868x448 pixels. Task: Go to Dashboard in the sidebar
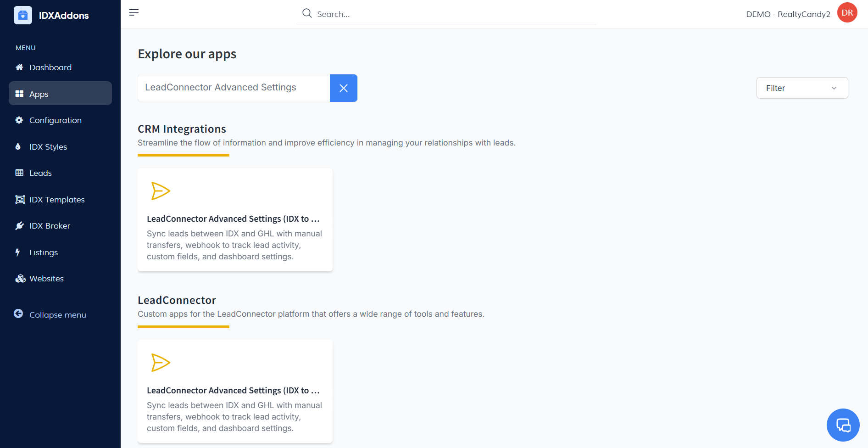pos(50,67)
